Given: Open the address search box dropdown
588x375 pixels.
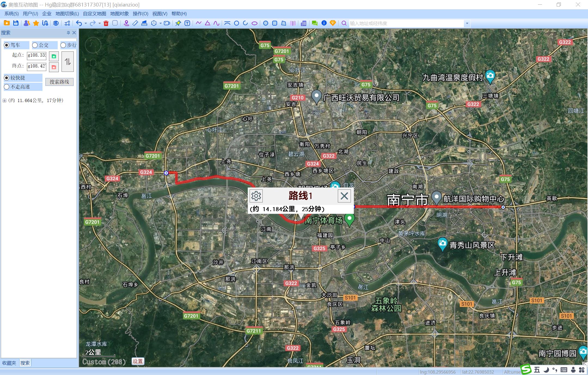Looking at the screenshot, I should 467,23.
